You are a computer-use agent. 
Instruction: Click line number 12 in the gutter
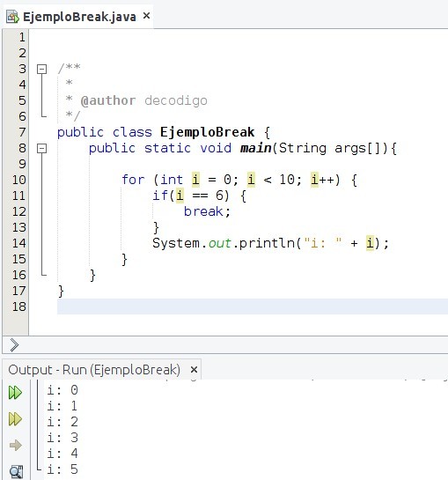(19, 211)
